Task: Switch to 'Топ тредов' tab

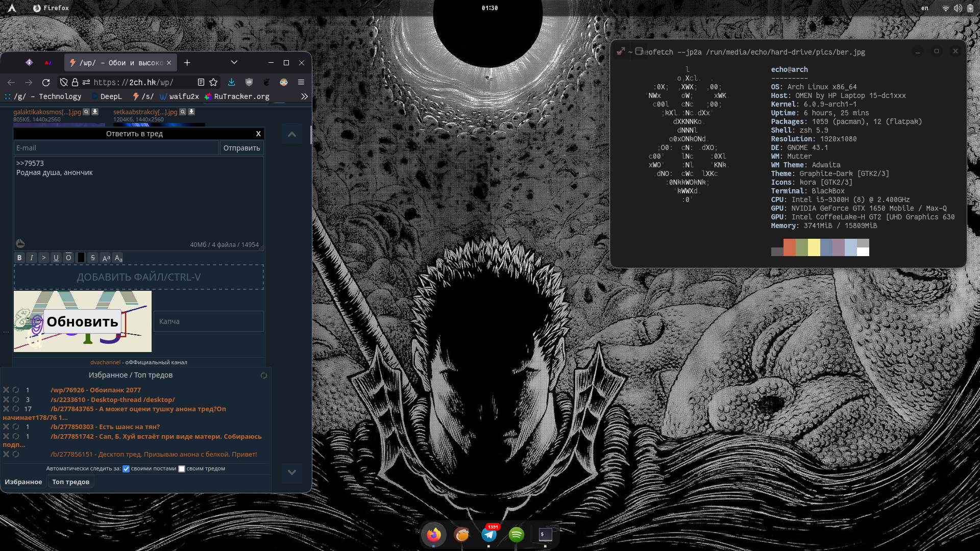Action: pos(70,482)
